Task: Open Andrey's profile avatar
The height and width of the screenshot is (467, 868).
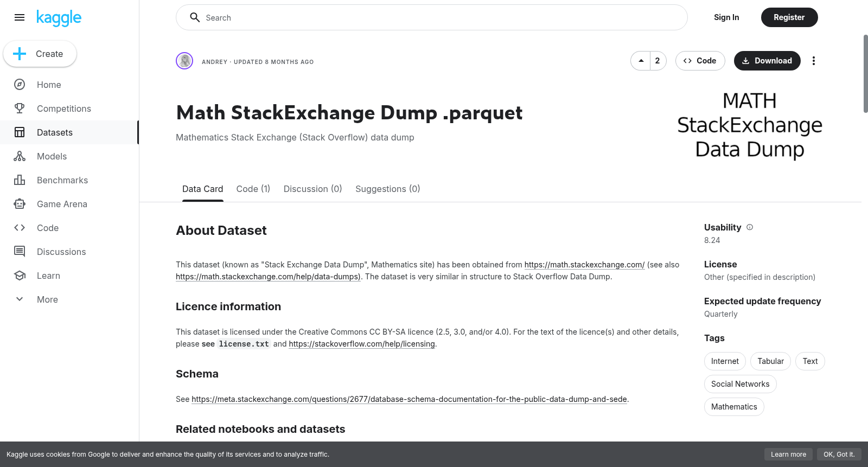Action: click(184, 61)
